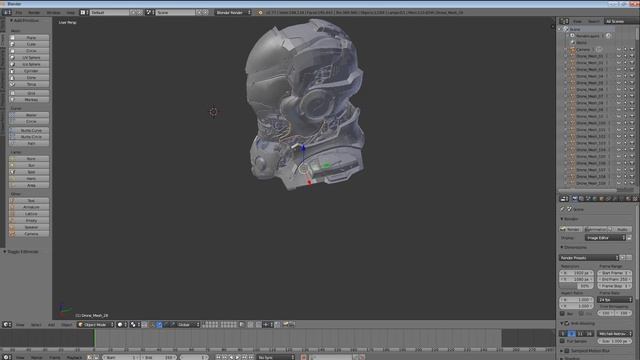Viewport: 640px width, 360px height.
Task: Open the 3D viewport Select menu
Action: coord(36,325)
